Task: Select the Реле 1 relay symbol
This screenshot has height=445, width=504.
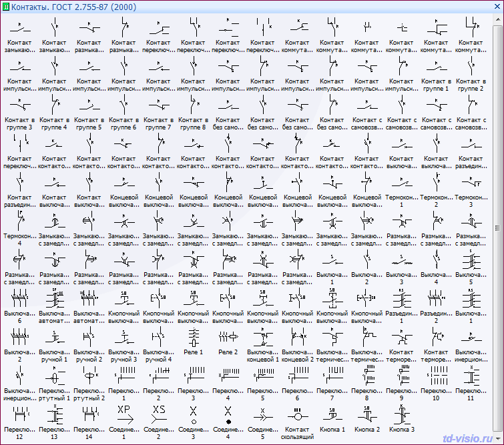Action: tap(192, 336)
